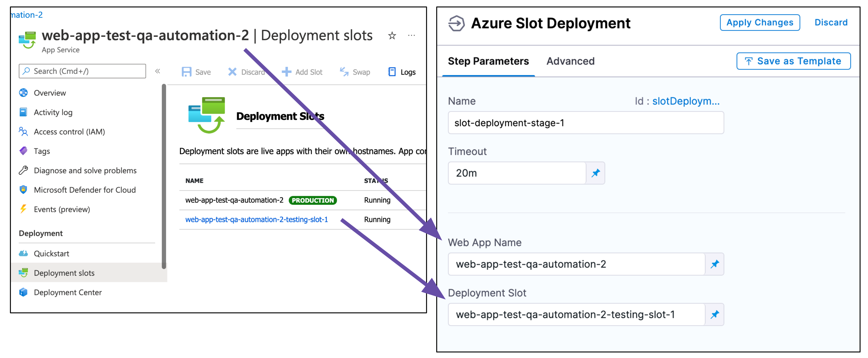Open the ellipsis more options menu

(411, 35)
